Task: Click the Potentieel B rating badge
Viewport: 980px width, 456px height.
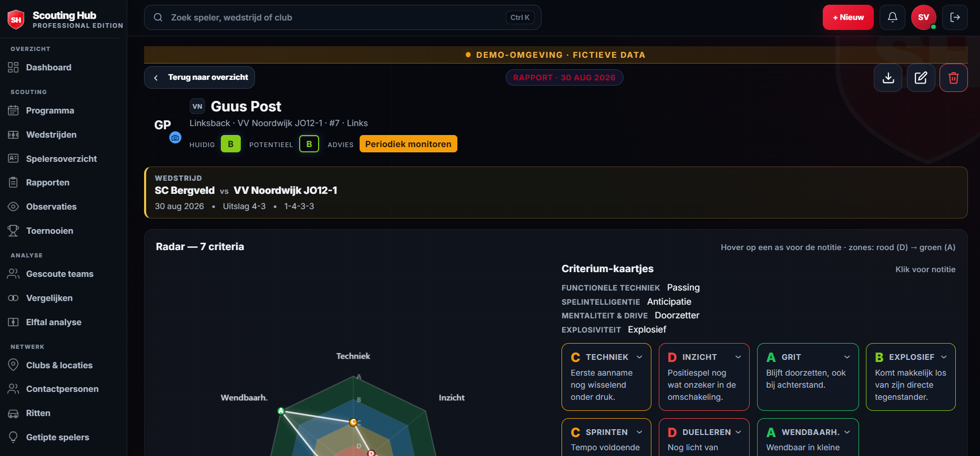Action: pos(309,144)
